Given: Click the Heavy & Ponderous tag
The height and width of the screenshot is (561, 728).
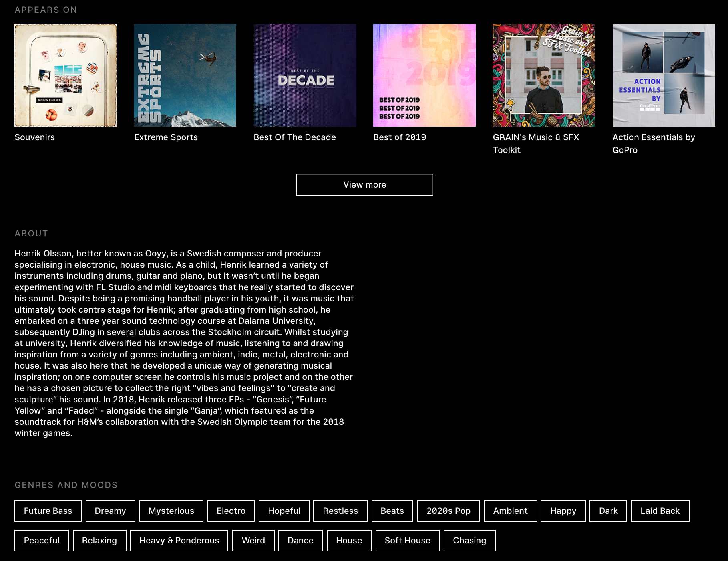Looking at the screenshot, I should click(179, 541).
